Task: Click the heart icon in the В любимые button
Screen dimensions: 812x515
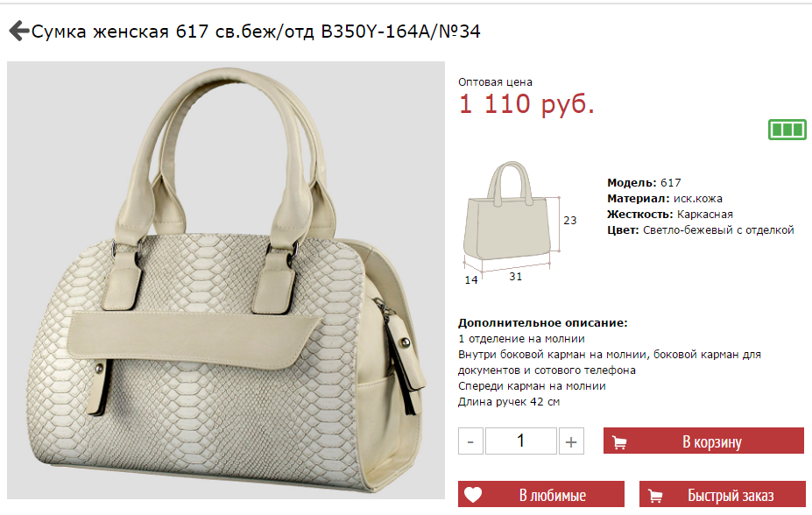Action: [473, 495]
